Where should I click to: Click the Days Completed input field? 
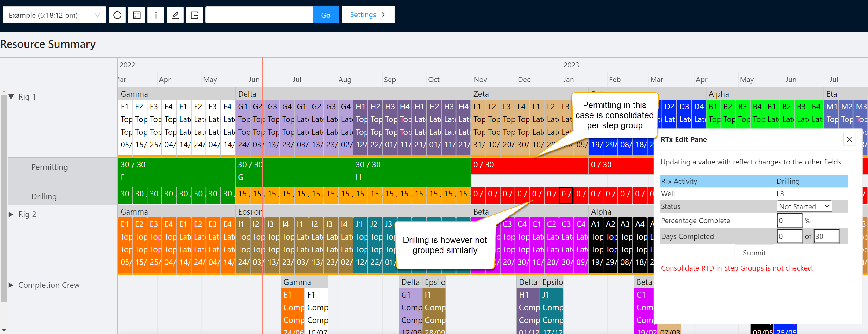pos(789,236)
